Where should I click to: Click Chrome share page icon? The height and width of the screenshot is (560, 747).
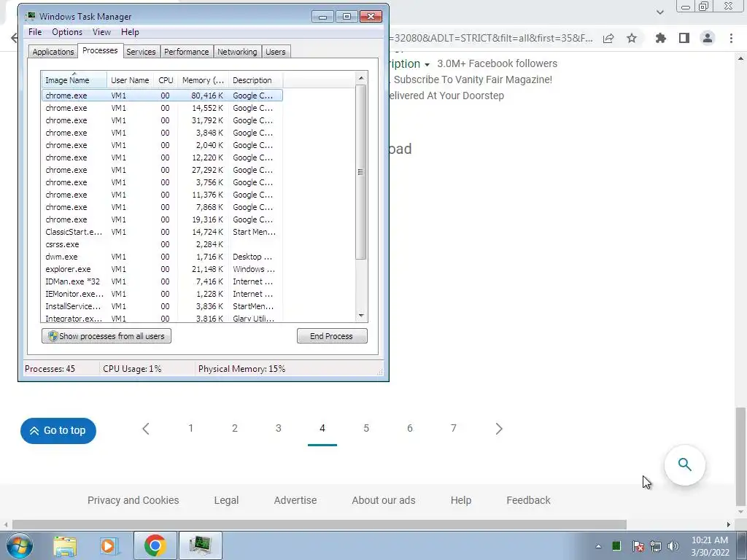tap(608, 39)
